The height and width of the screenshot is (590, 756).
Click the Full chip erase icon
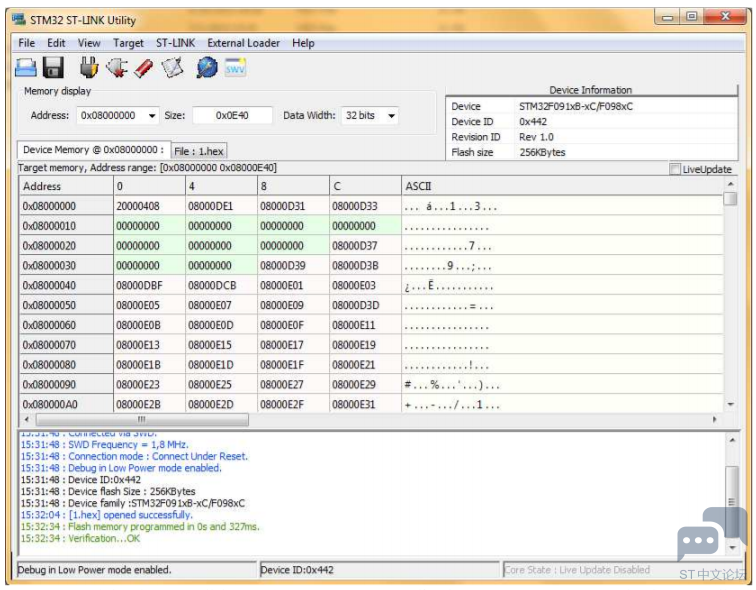[144, 68]
